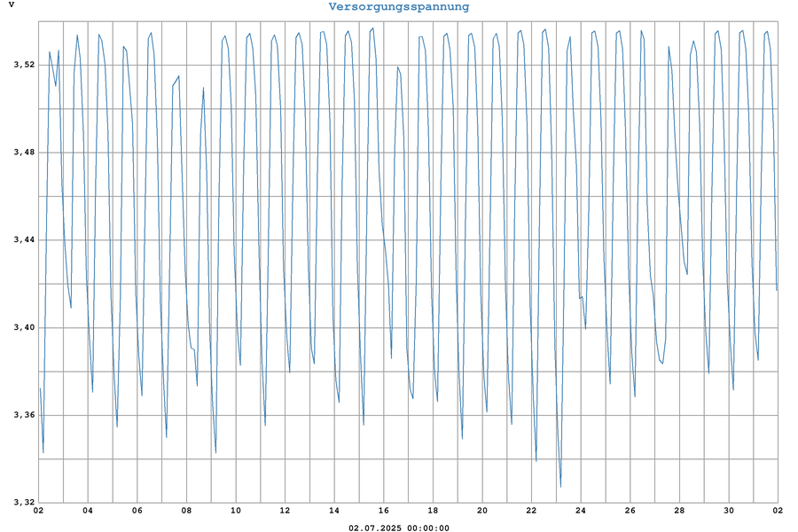The width and height of the screenshot is (798, 532).
Task: Select the y-axis value 3,44
Action: point(24,239)
